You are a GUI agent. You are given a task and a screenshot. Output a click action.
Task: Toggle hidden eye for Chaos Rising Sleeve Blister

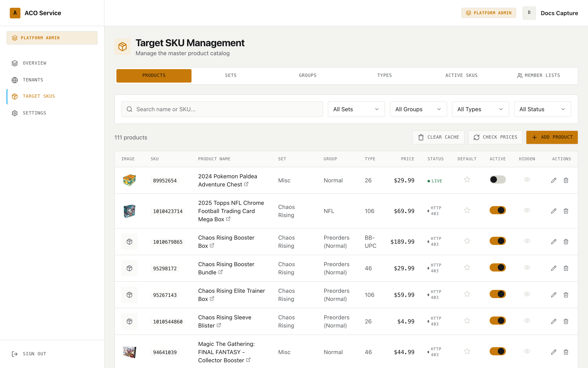coord(527,321)
